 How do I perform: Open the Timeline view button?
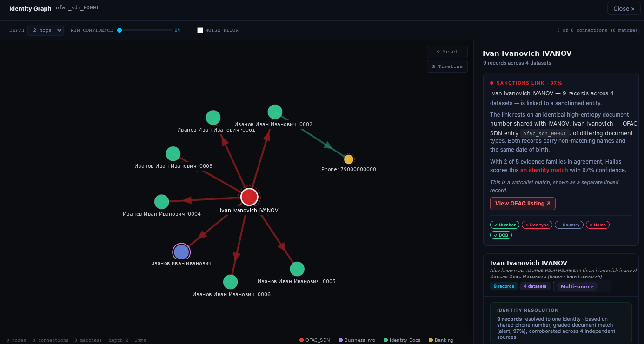coord(447,66)
